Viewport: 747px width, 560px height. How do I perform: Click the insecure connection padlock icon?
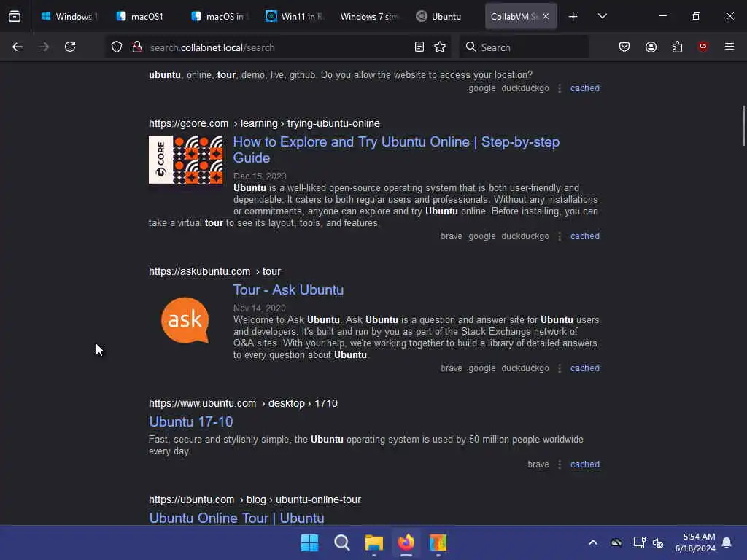click(137, 47)
